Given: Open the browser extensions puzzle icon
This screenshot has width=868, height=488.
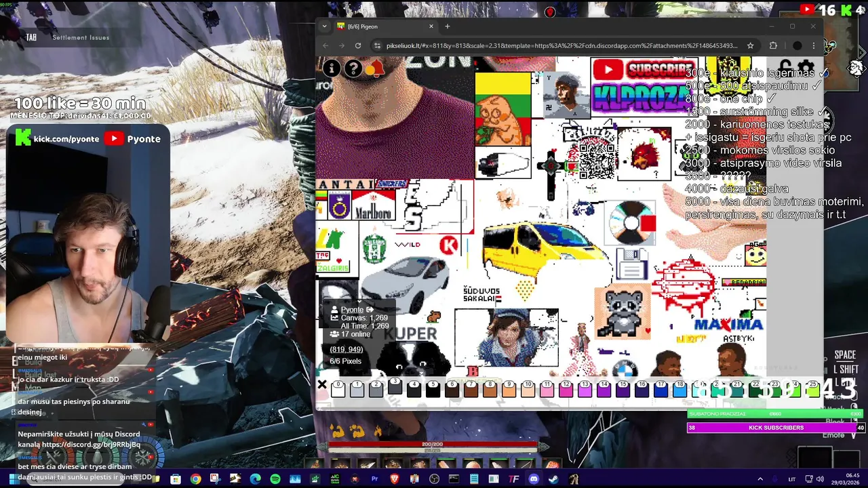Looking at the screenshot, I should [x=773, y=45].
